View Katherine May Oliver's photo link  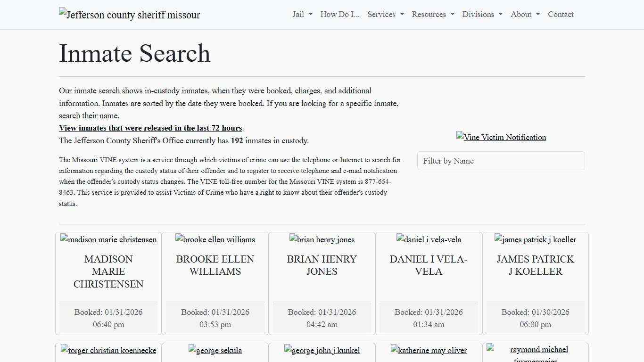(429, 350)
